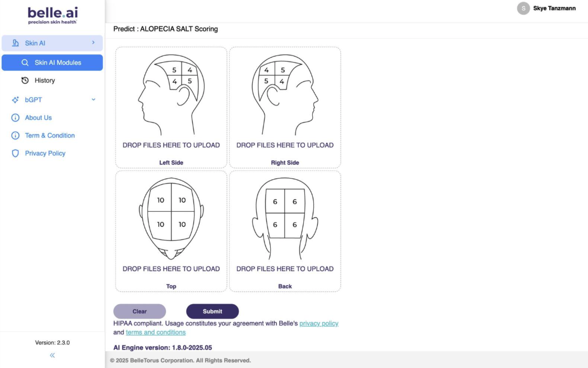
Task: Expand the bGPT dropdown arrow
Action: (x=93, y=100)
